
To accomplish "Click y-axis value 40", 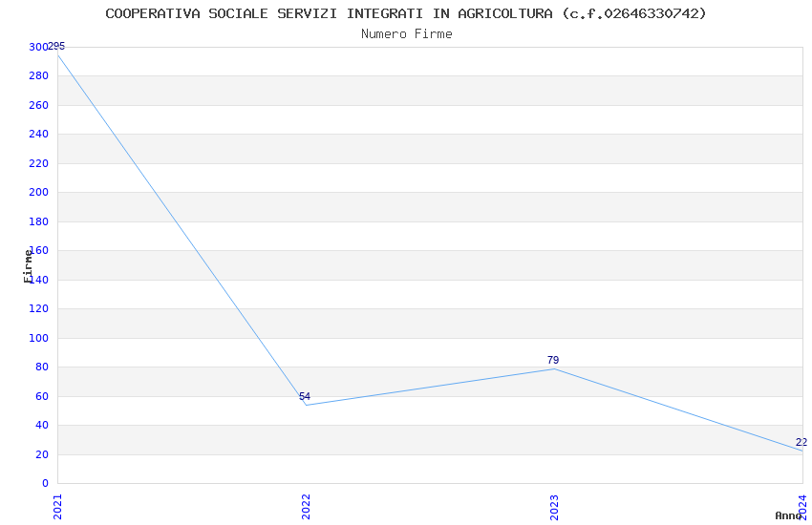I will tap(41, 426).
